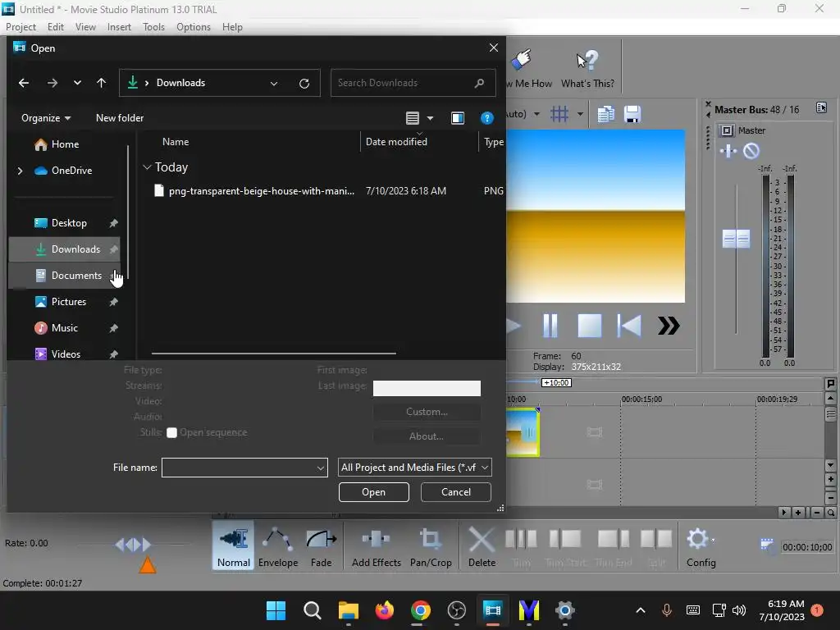Open the Tools menu
840x630 pixels.
click(153, 27)
